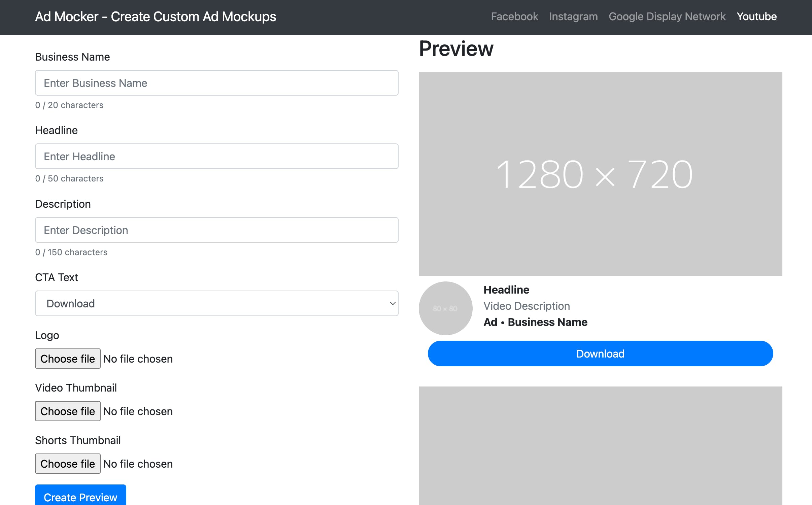Choose file for Shorts Thumbnail
Image resolution: width=812 pixels, height=505 pixels.
(68, 464)
